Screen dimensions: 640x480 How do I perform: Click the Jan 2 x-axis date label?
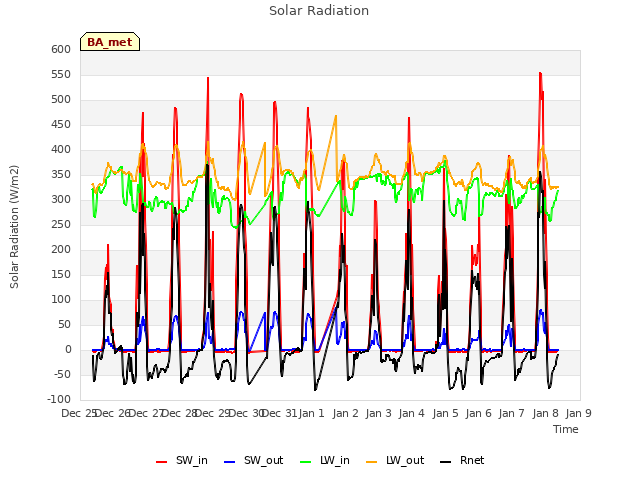tap(345, 413)
